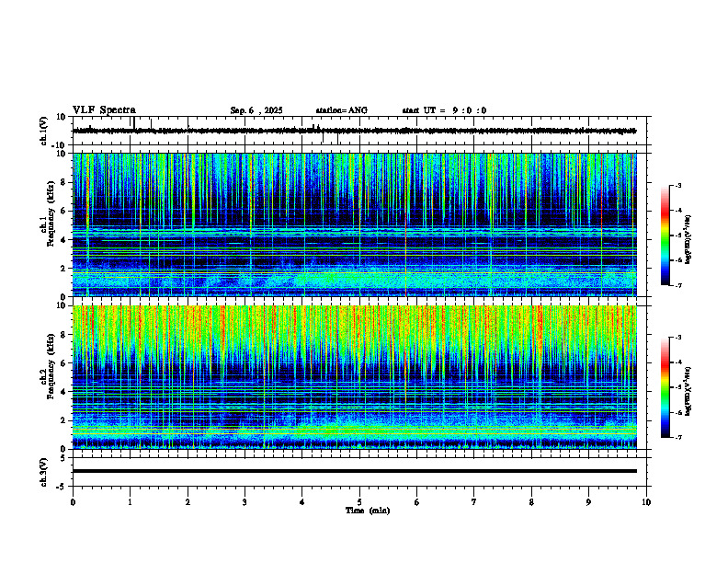Click the "-3" label on ch.2 color scale
728x563 pixels.
(x=678, y=338)
